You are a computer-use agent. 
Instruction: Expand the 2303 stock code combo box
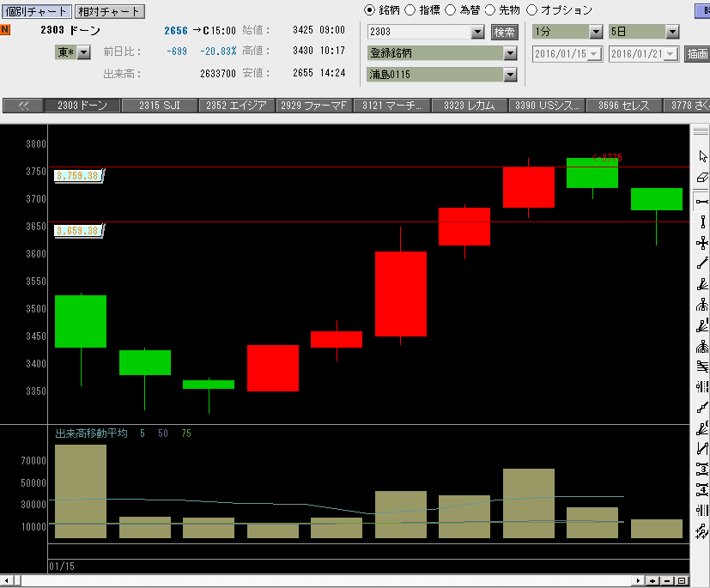pyautogui.click(x=477, y=32)
